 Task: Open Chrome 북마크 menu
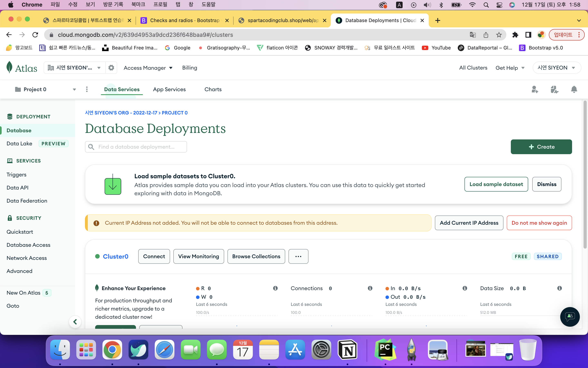coord(138,5)
